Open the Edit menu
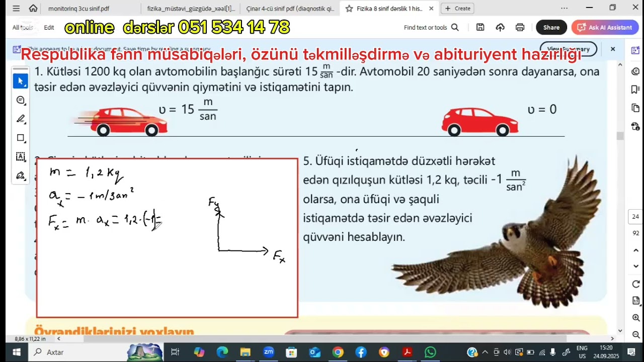 49,28
